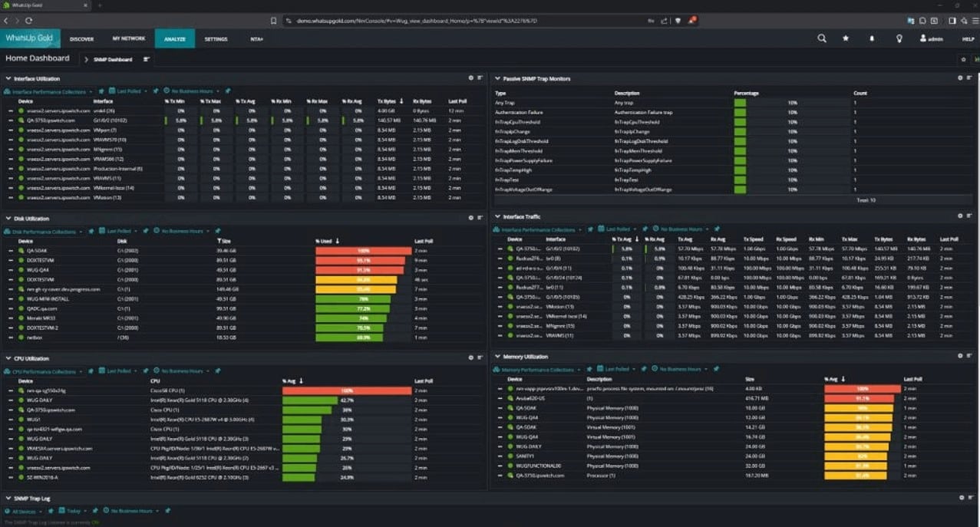Collapse the Interface Traffic panel
Viewport: 980px width, 527px height.
coord(497,217)
